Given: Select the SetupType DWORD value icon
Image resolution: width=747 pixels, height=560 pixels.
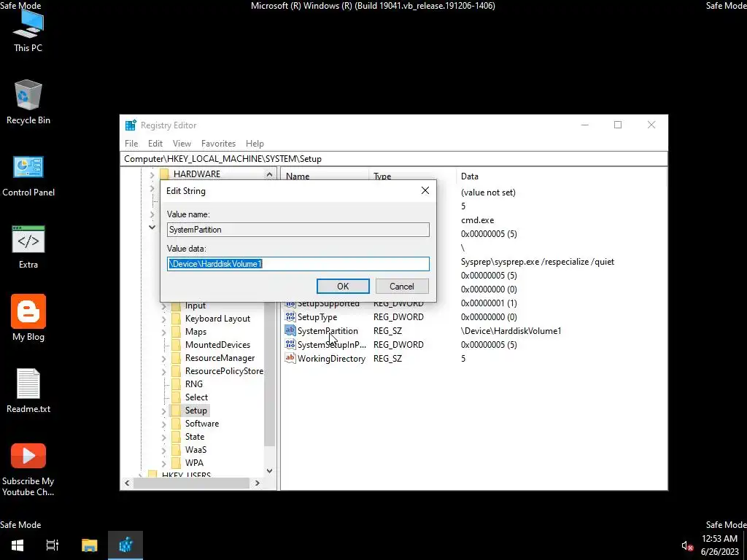Looking at the screenshot, I should [290, 316].
